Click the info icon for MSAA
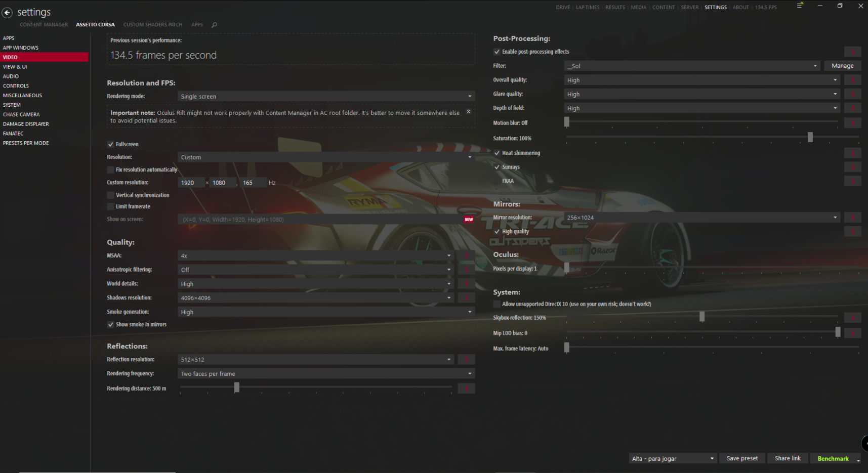 coord(466,256)
